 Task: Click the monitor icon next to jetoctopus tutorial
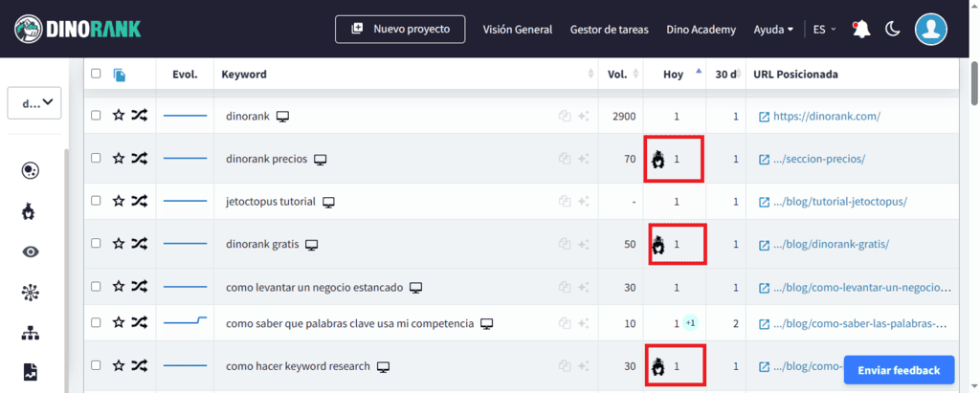(329, 202)
